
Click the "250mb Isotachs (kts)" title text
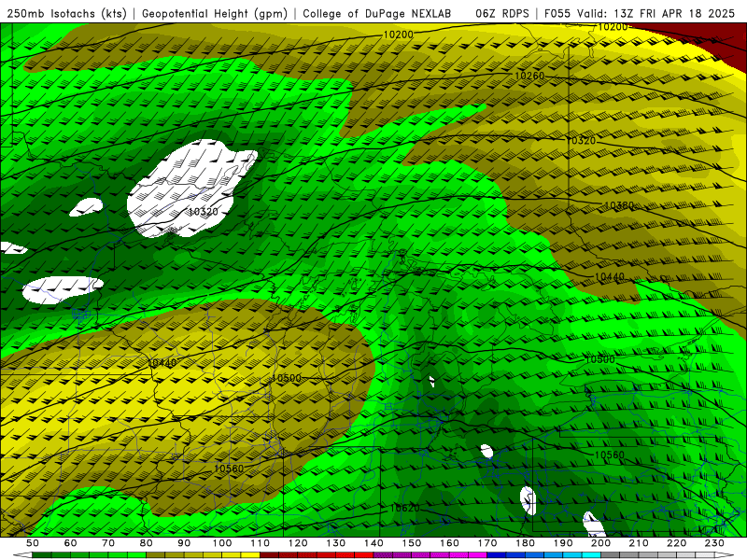pyautogui.click(x=66, y=14)
